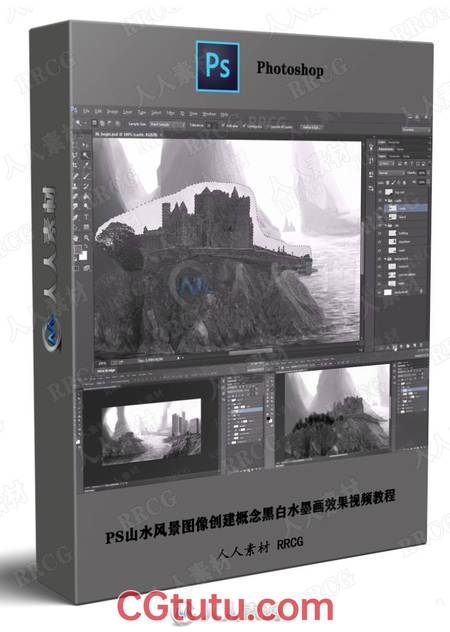The image size is (450, 632).
Task: Open the layer blend mode dropdown
Action: pyautogui.click(x=391, y=173)
